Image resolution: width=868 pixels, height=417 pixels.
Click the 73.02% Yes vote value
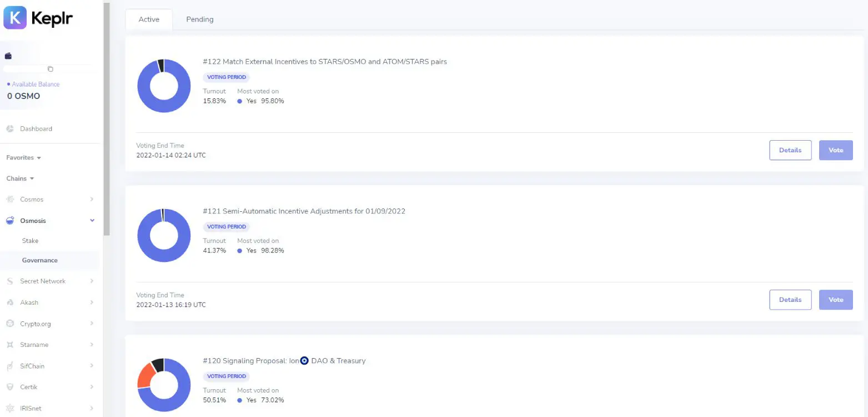[273, 400]
